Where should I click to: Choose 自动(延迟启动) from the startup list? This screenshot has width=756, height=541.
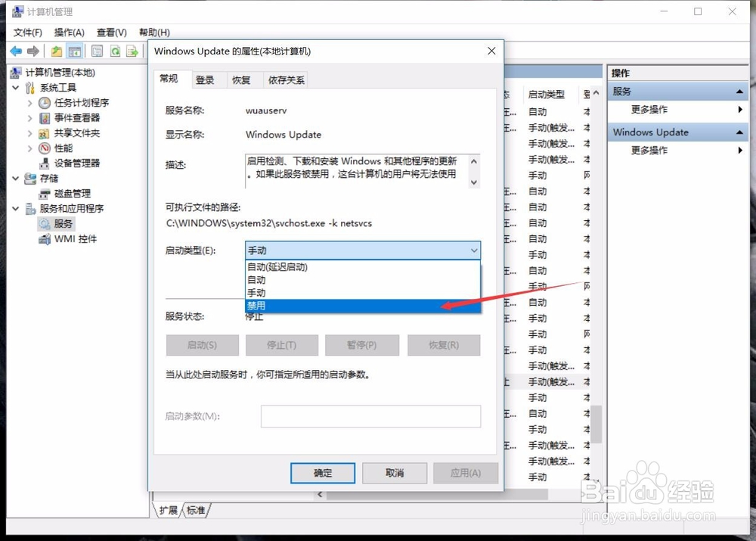363,267
